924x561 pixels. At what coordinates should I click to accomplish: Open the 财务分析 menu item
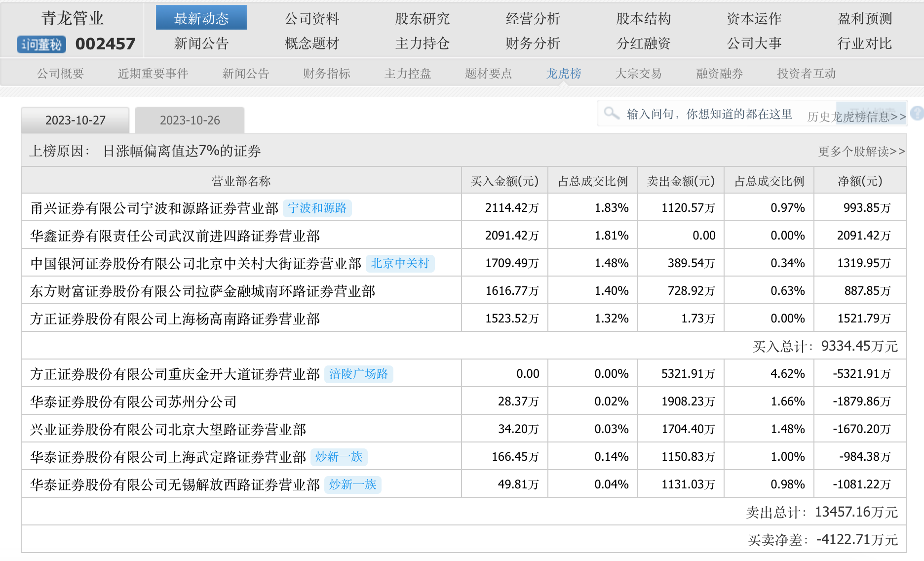[533, 43]
